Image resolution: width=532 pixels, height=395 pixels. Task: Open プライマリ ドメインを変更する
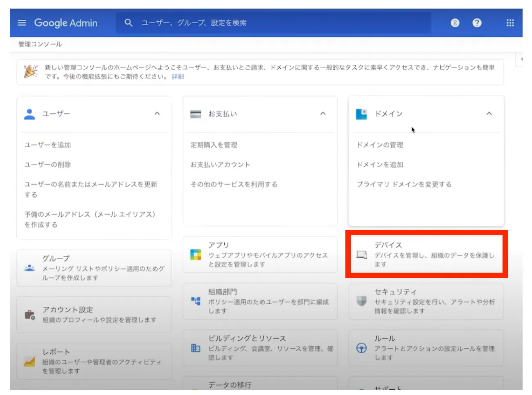[x=404, y=184]
